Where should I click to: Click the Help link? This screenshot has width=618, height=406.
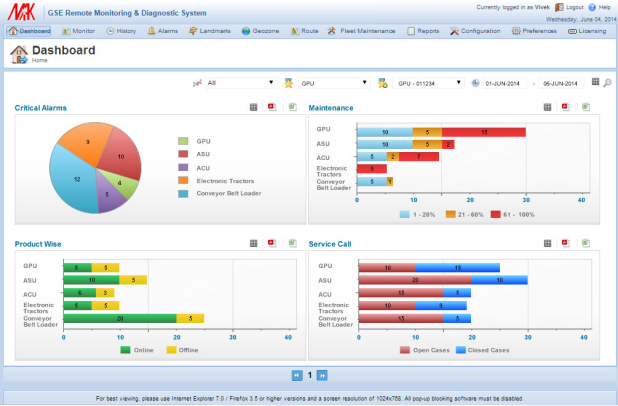(605, 7)
